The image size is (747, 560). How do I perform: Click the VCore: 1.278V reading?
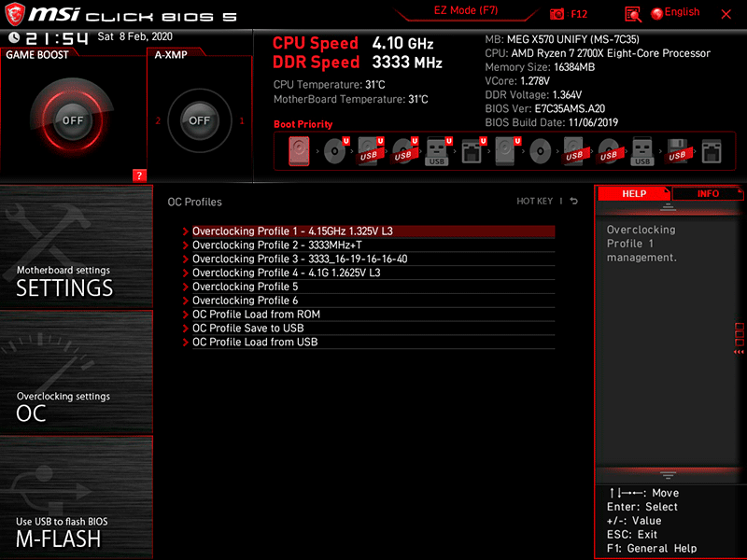pyautogui.click(x=517, y=81)
